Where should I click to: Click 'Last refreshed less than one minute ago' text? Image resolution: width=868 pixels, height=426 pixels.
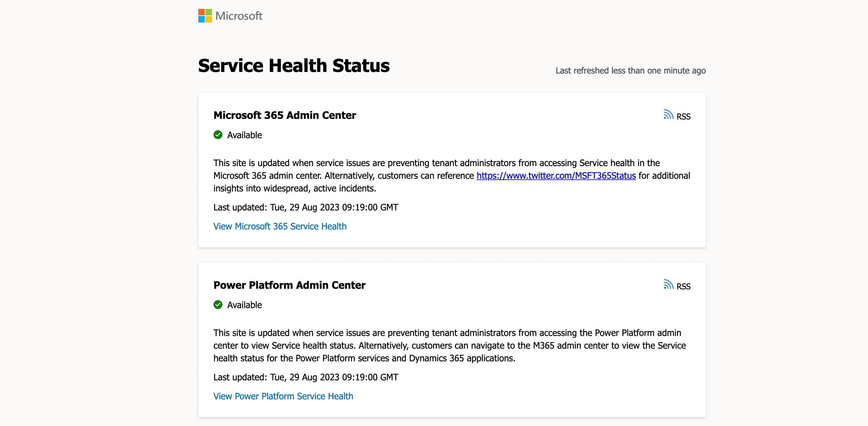point(630,71)
